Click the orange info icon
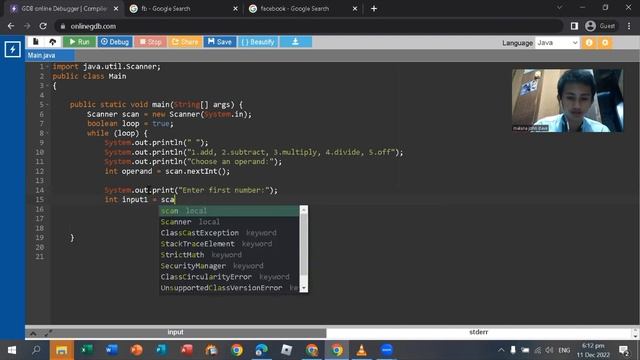The image size is (640, 360). [x=589, y=42]
